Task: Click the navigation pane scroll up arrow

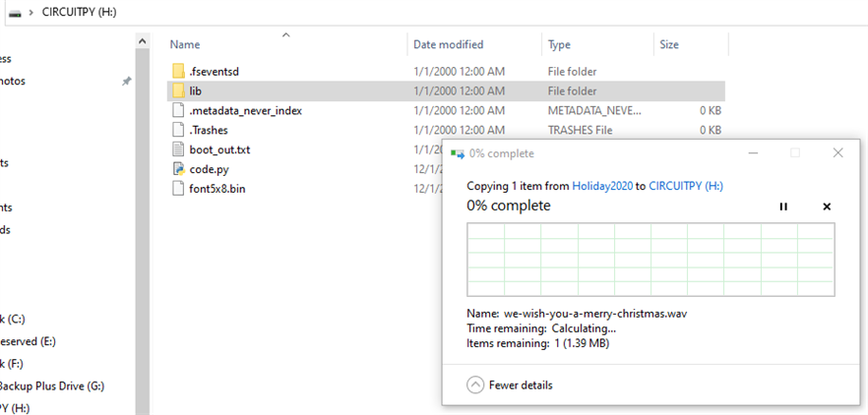Action: [143, 42]
